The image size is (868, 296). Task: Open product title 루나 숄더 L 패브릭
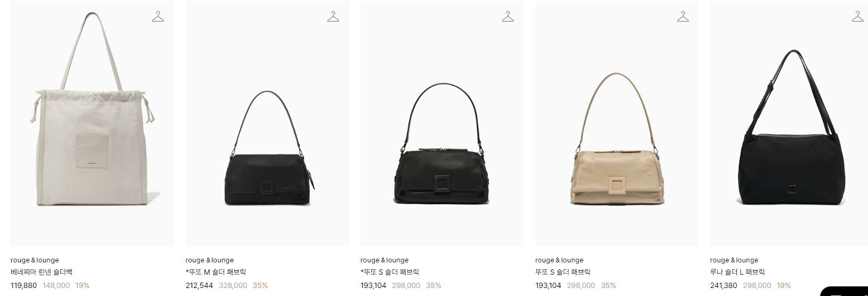point(738,272)
